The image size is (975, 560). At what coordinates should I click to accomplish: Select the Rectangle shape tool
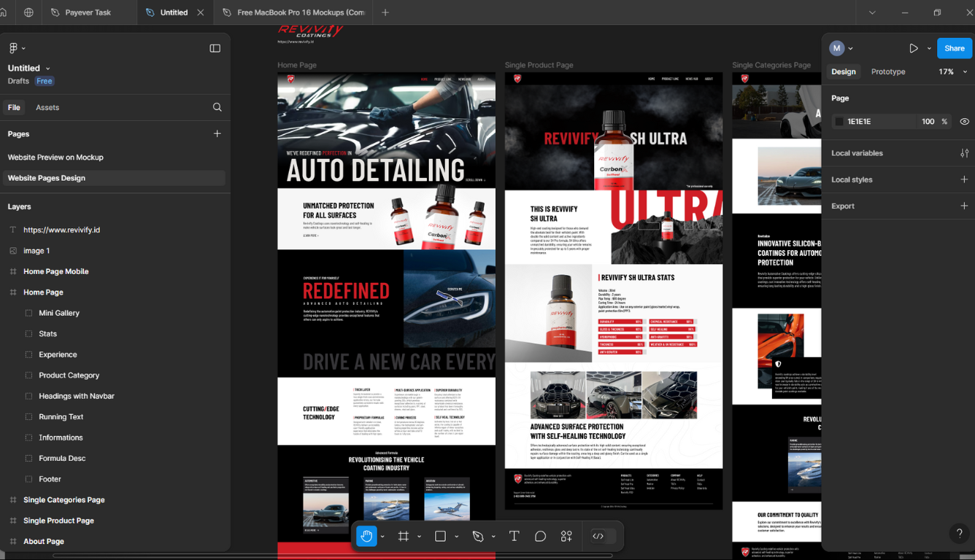coord(440,536)
